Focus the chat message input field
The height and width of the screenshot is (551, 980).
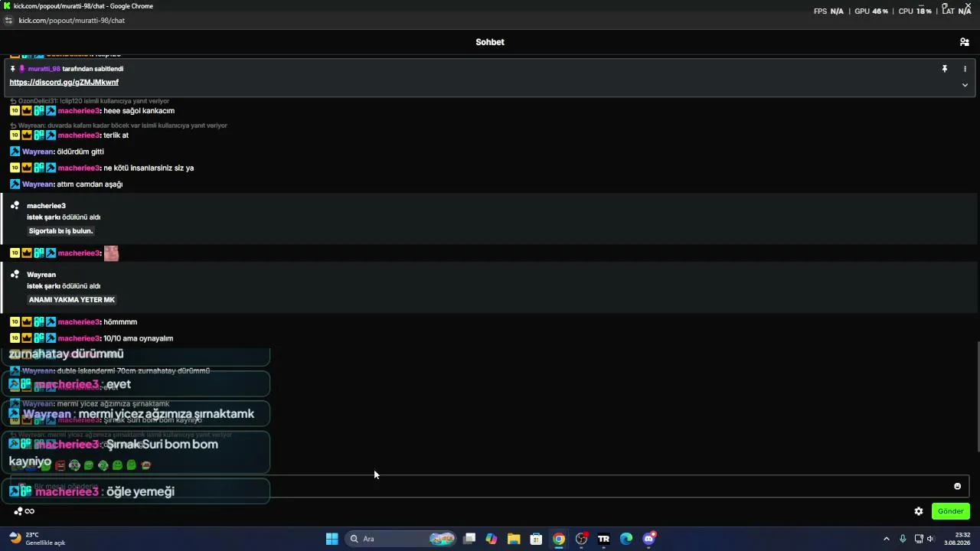(490, 486)
